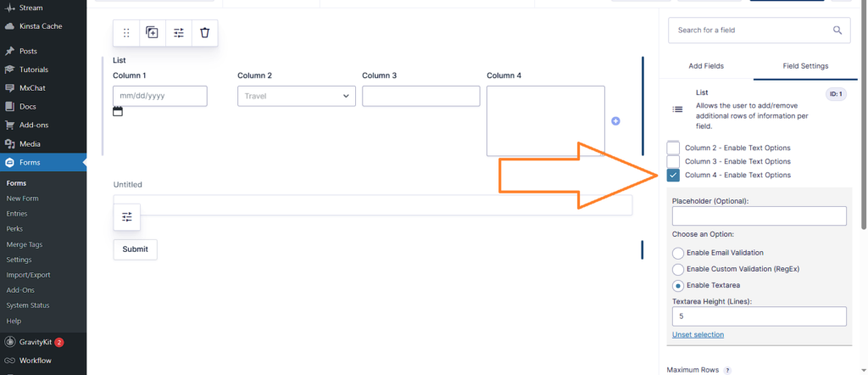Image resolution: width=868 pixels, height=375 pixels.
Task: Click the Stream icon in sidebar
Action: click(x=9, y=8)
